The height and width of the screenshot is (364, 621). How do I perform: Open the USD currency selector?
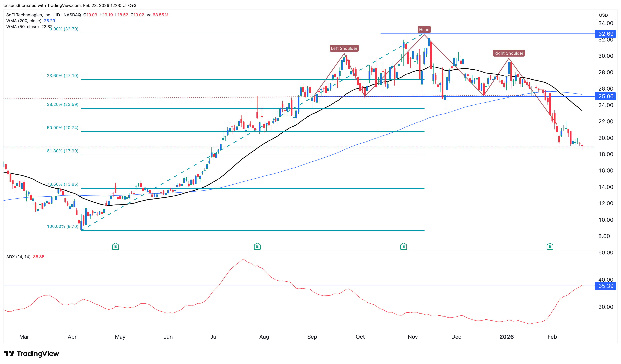pos(603,15)
